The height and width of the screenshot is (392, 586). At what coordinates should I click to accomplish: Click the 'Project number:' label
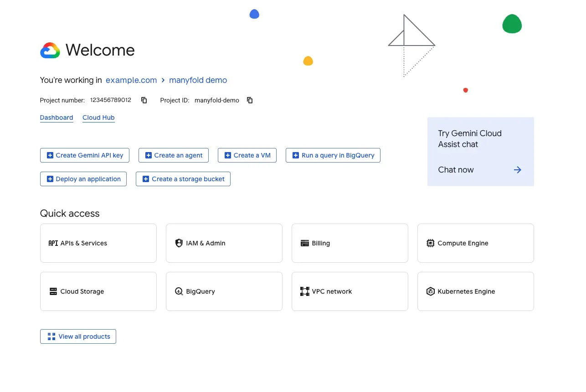pyautogui.click(x=62, y=100)
